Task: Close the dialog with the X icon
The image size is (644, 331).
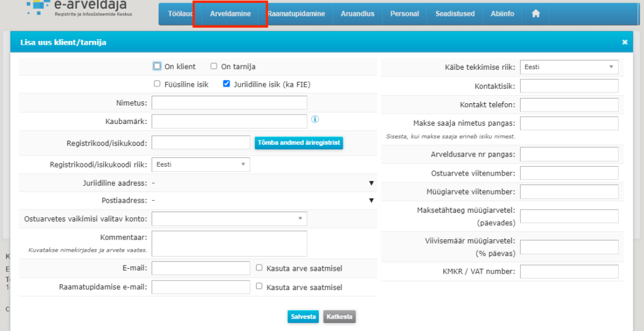Action: 625,42
